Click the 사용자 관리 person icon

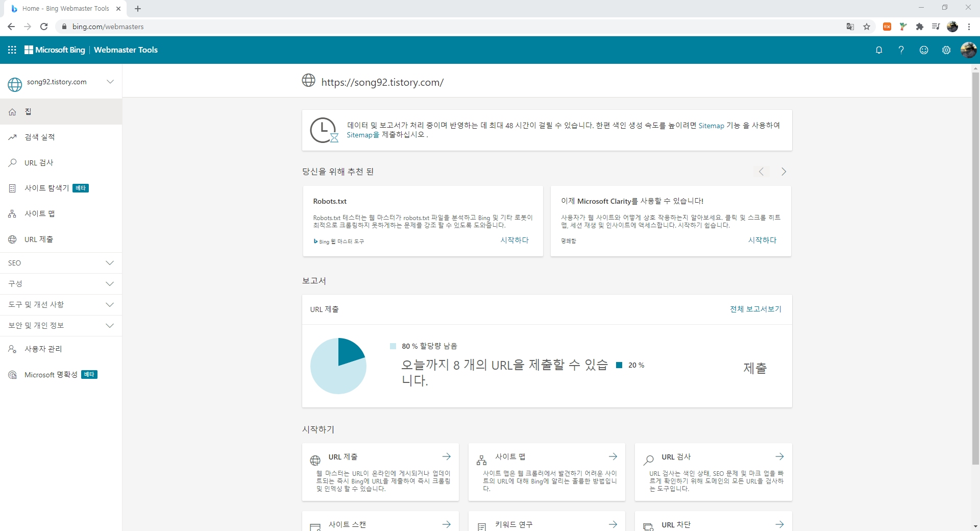12,349
